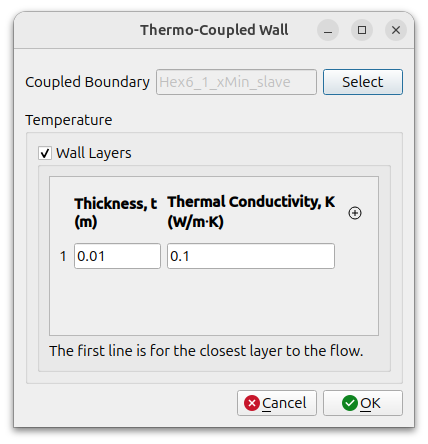Click the Wall Layers label text
The height and width of the screenshot is (444, 428).
click(94, 153)
